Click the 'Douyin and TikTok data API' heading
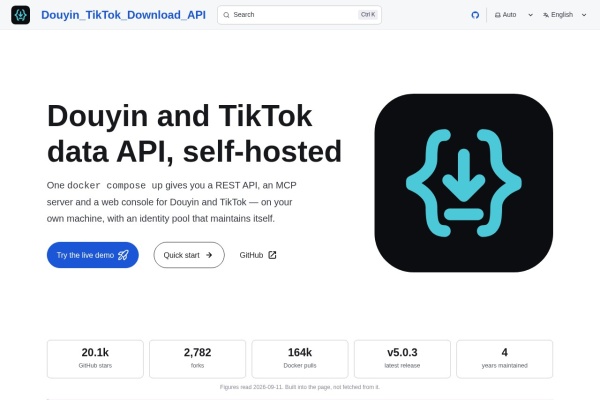600x400 pixels. point(194,134)
